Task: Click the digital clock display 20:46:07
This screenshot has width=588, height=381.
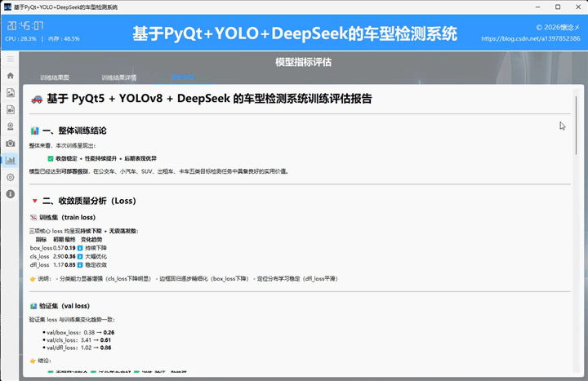Action: point(25,26)
